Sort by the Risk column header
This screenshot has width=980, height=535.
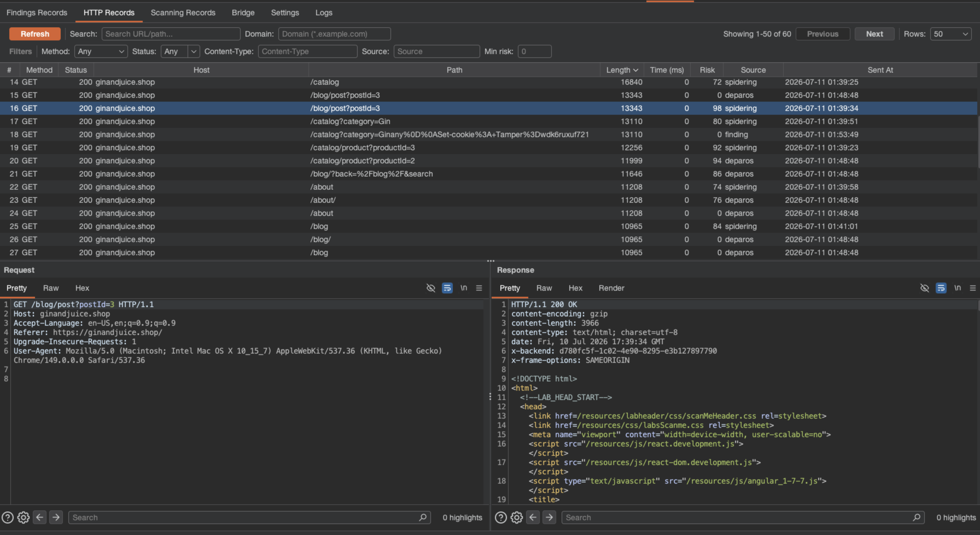click(x=707, y=70)
